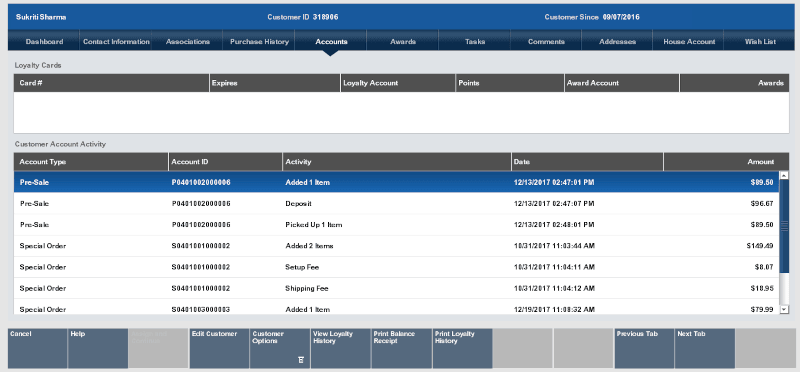The height and width of the screenshot is (372, 800).
Task: Click the Date column header
Action: pyautogui.click(x=588, y=162)
